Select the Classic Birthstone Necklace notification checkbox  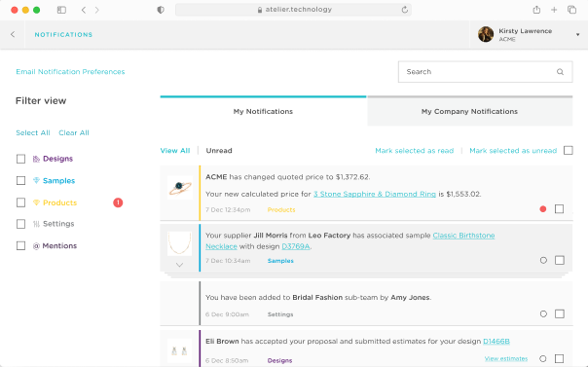tap(560, 260)
